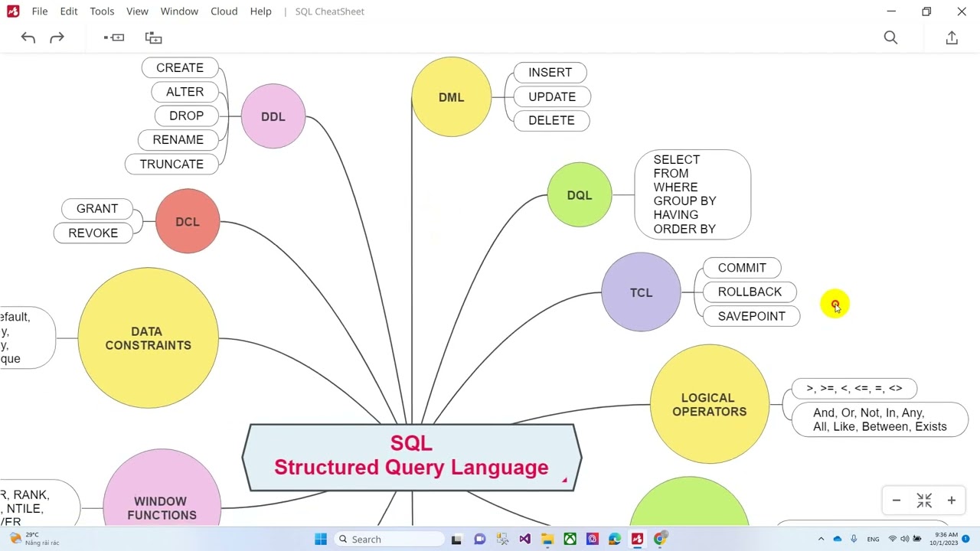Open the Help menu
This screenshot has height=551, width=980.
pyautogui.click(x=261, y=11)
